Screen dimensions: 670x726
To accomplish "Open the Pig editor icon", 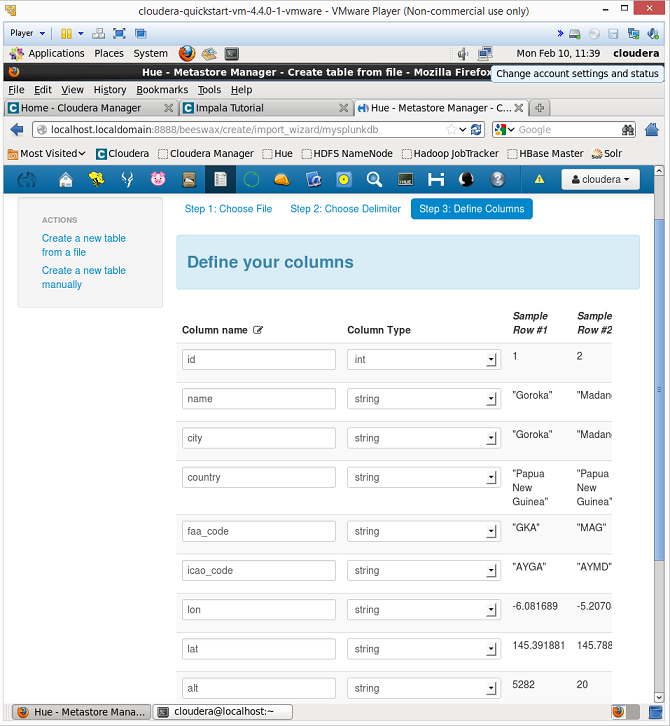I will (x=158, y=180).
